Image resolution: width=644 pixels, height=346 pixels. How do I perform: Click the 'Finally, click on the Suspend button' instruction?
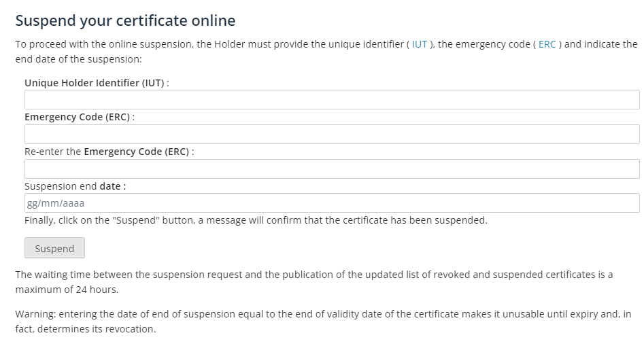tap(256, 220)
